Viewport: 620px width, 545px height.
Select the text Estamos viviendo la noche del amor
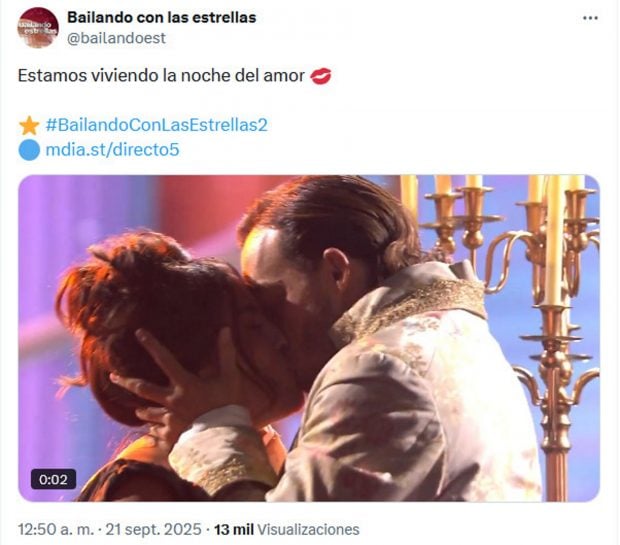(x=161, y=76)
